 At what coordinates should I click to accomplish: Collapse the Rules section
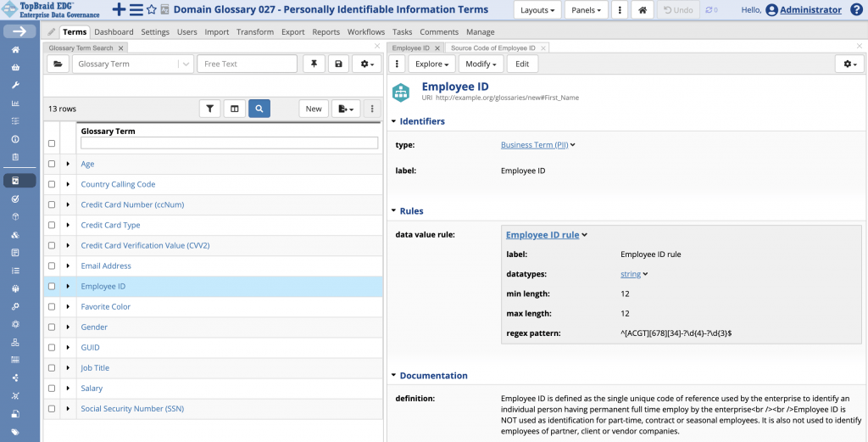(393, 211)
